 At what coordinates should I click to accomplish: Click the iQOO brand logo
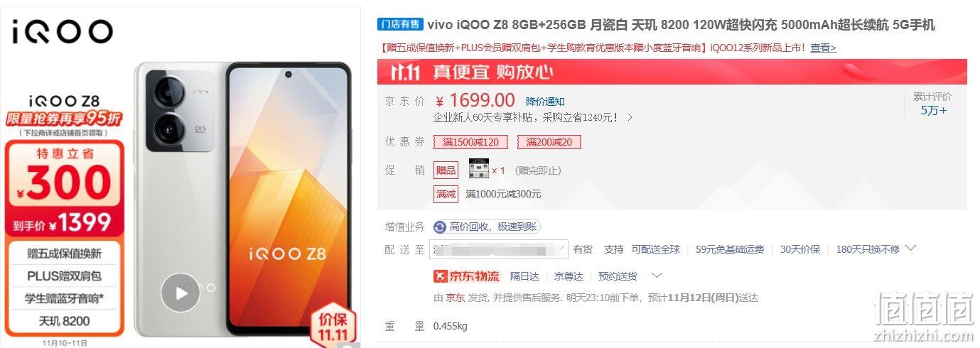(63, 31)
